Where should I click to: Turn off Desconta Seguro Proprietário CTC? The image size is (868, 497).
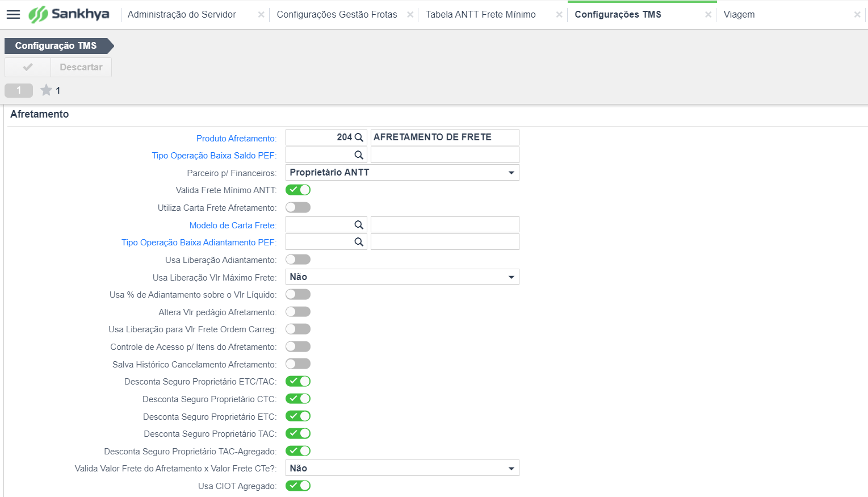pyautogui.click(x=298, y=399)
